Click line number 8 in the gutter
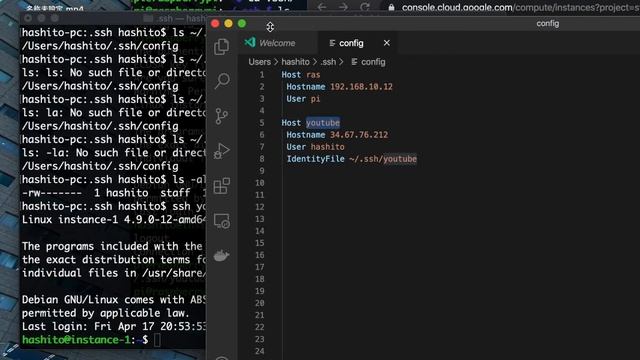The image size is (640, 360). (x=262, y=159)
